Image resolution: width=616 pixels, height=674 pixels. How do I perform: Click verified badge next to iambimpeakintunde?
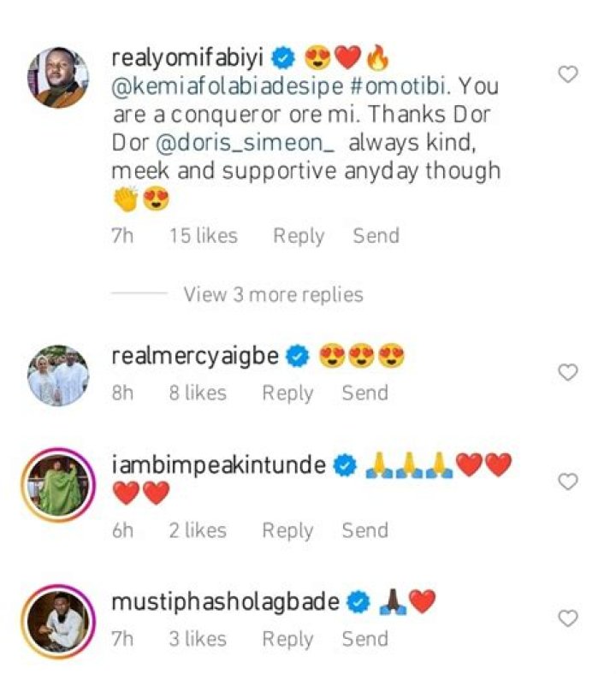(x=345, y=466)
